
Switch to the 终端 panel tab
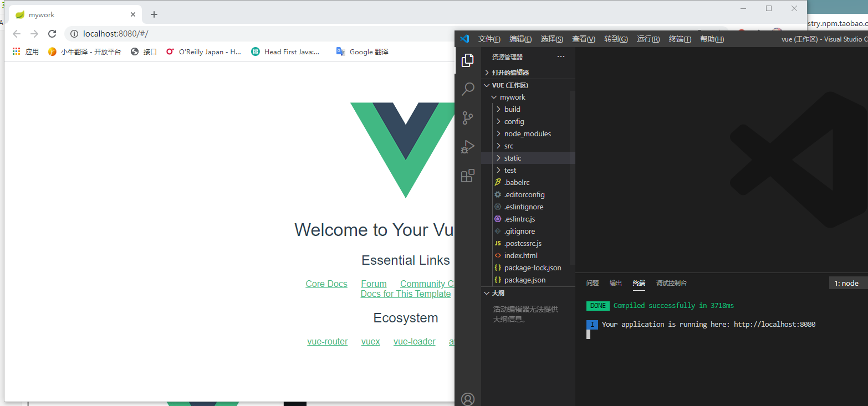(x=639, y=283)
